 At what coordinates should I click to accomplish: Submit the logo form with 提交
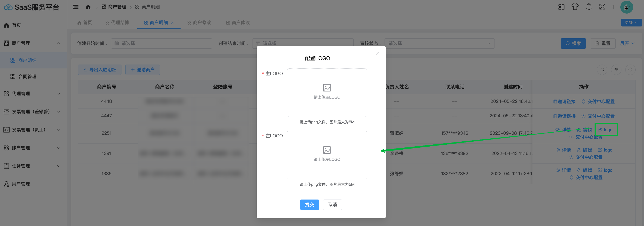click(309, 205)
